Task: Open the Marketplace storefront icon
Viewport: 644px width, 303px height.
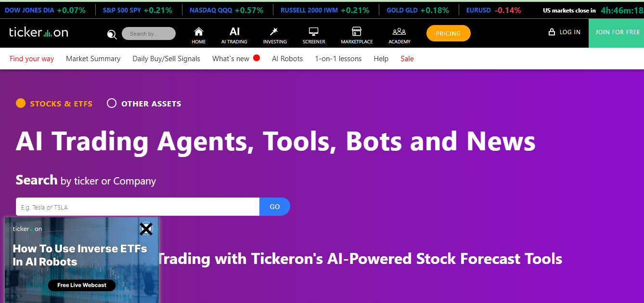Action: coord(357,32)
